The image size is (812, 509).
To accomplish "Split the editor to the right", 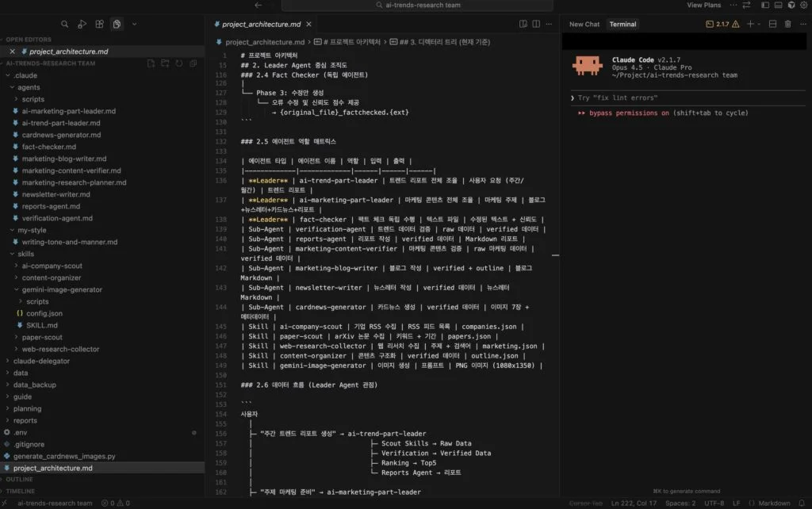I will [536, 24].
